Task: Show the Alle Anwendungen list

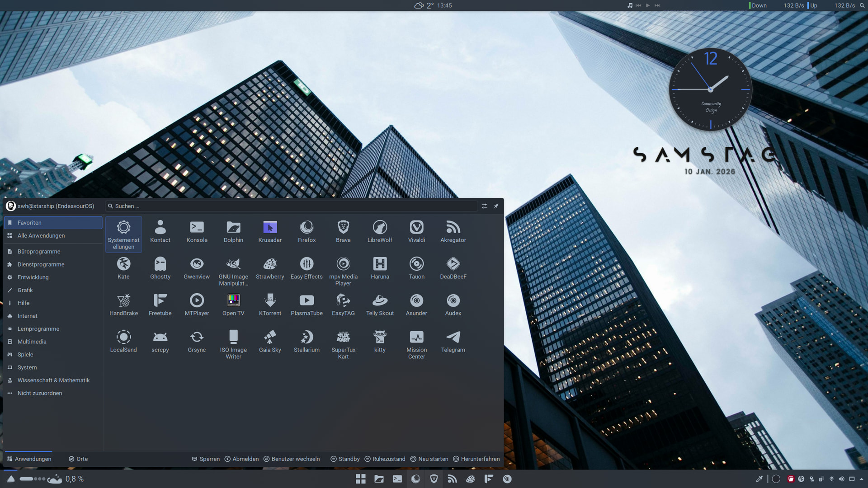Action: click(41, 235)
